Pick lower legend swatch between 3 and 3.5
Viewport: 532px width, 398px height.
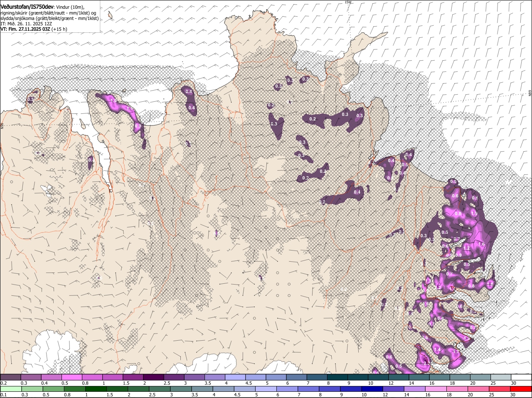pyautogui.click(x=181, y=389)
